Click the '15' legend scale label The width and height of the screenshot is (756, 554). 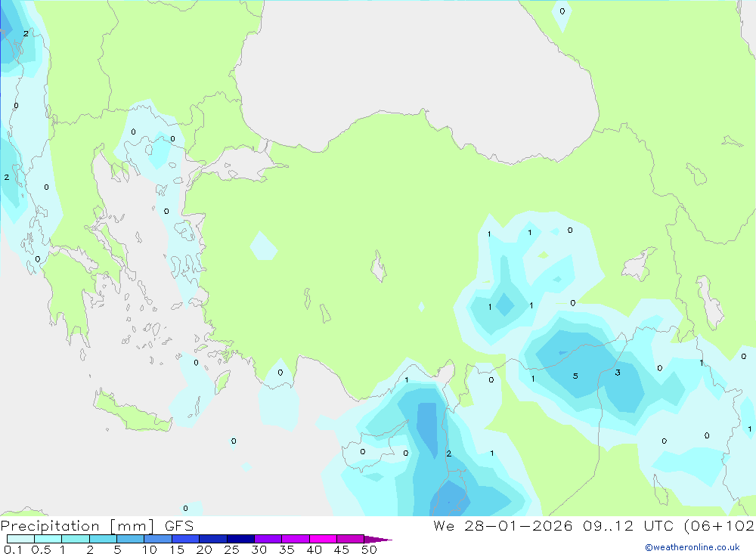pyautogui.click(x=177, y=549)
